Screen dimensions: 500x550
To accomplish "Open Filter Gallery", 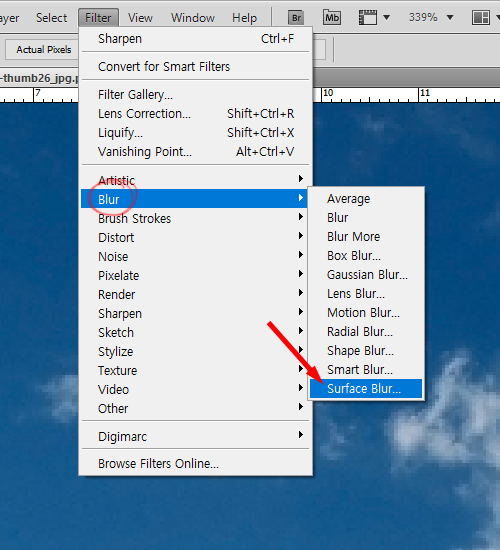I will point(195,95).
